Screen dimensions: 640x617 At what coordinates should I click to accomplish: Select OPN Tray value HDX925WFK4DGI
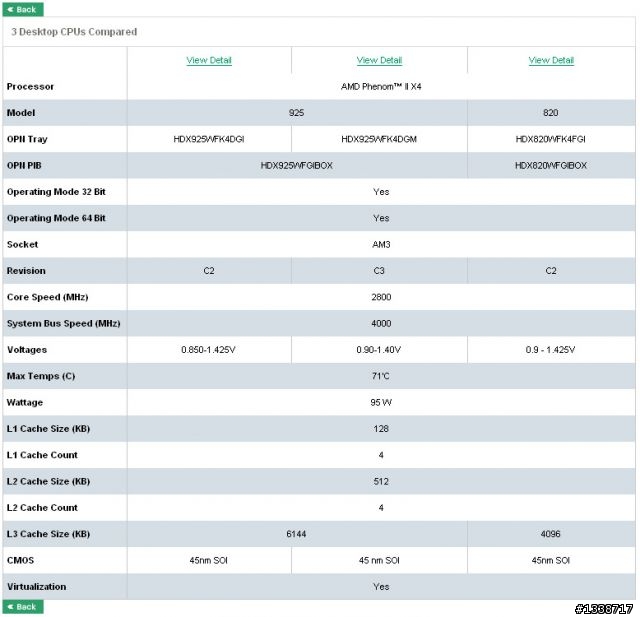(209, 139)
